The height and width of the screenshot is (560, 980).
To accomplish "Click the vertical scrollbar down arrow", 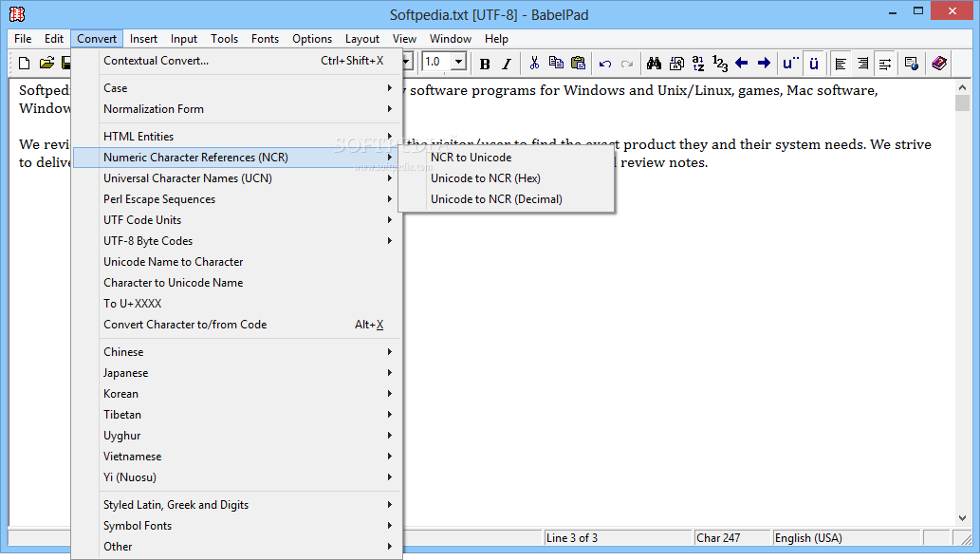I will pyautogui.click(x=962, y=518).
